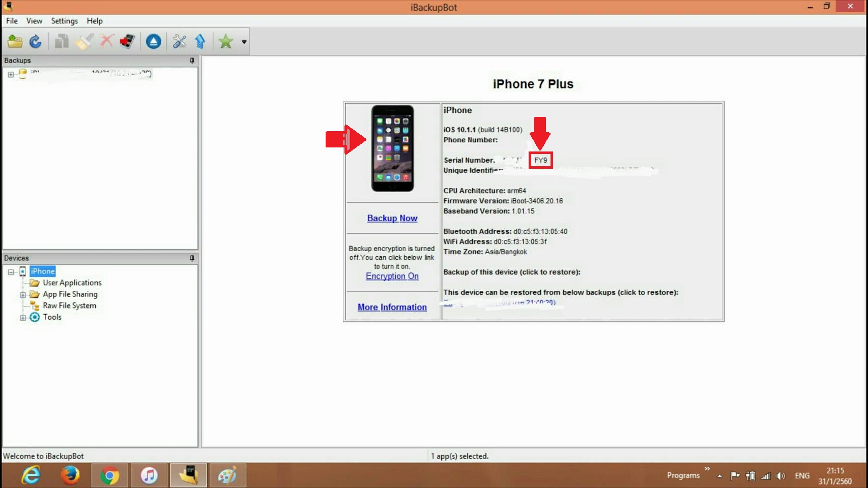
Task: Open Firefox from the taskbar
Action: coord(70,476)
